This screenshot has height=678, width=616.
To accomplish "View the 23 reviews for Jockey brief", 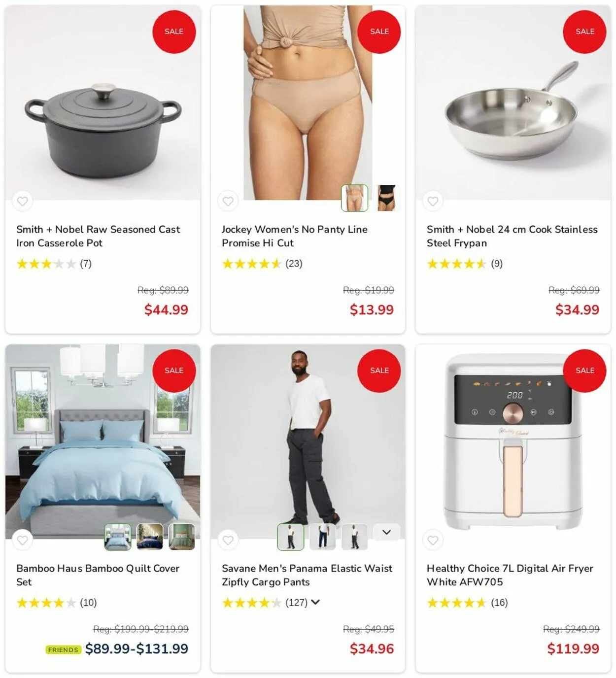I will pos(294,264).
